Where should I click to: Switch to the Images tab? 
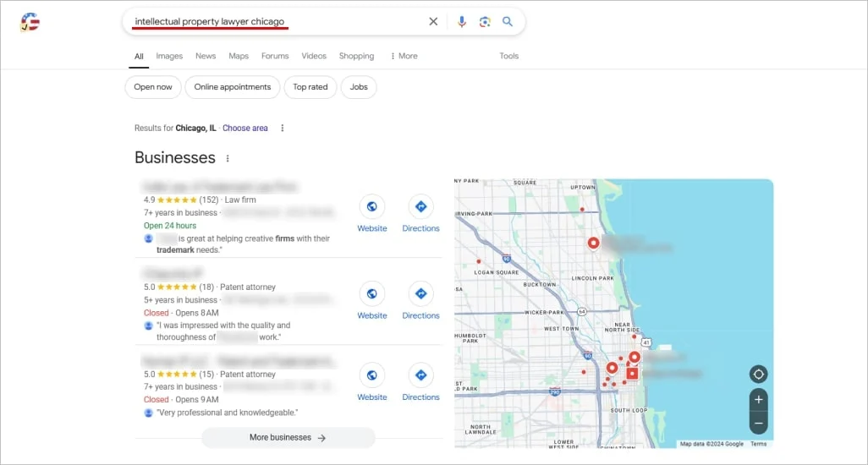click(x=169, y=56)
